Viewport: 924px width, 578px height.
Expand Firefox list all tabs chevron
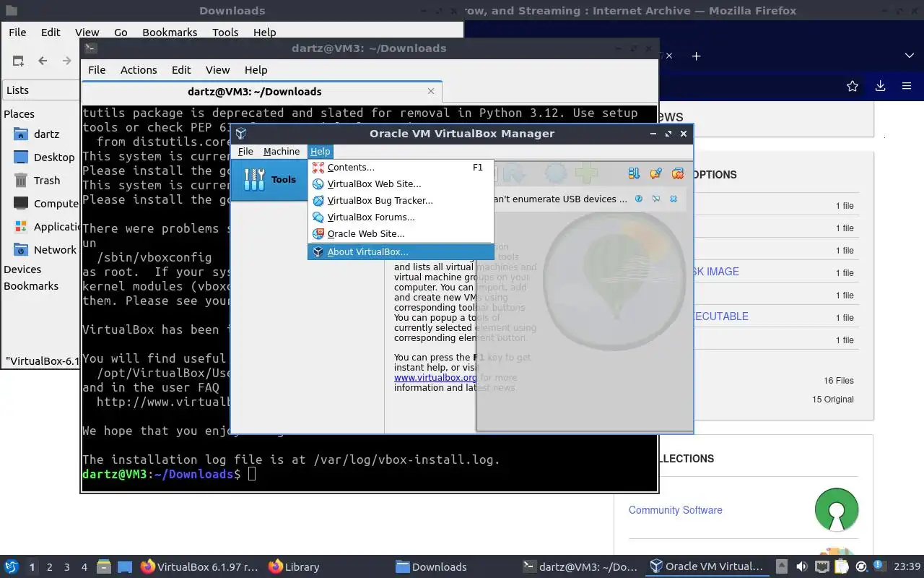tap(909, 56)
